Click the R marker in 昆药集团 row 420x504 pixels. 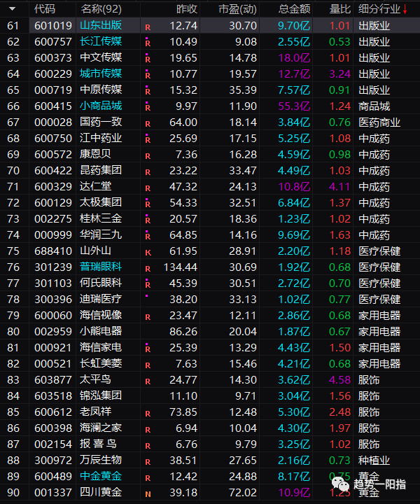(x=148, y=172)
